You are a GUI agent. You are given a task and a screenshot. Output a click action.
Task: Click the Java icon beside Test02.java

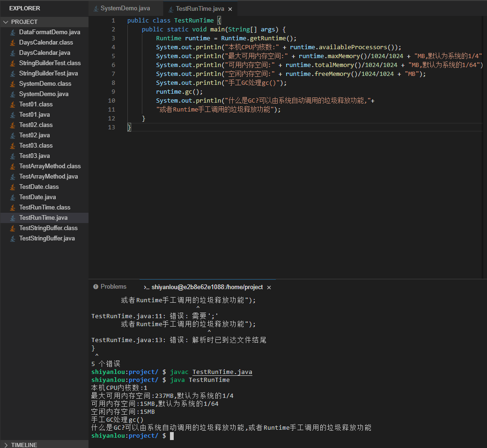13,135
